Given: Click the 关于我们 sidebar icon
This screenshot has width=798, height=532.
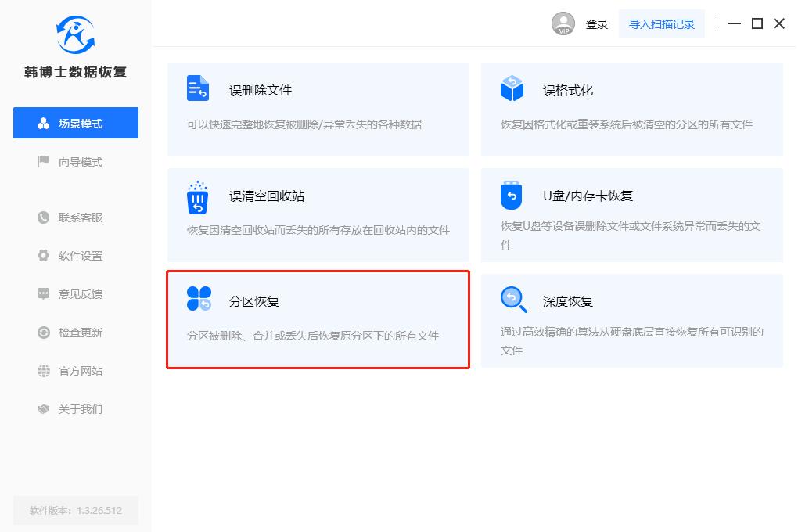Looking at the screenshot, I should [45, 409].
